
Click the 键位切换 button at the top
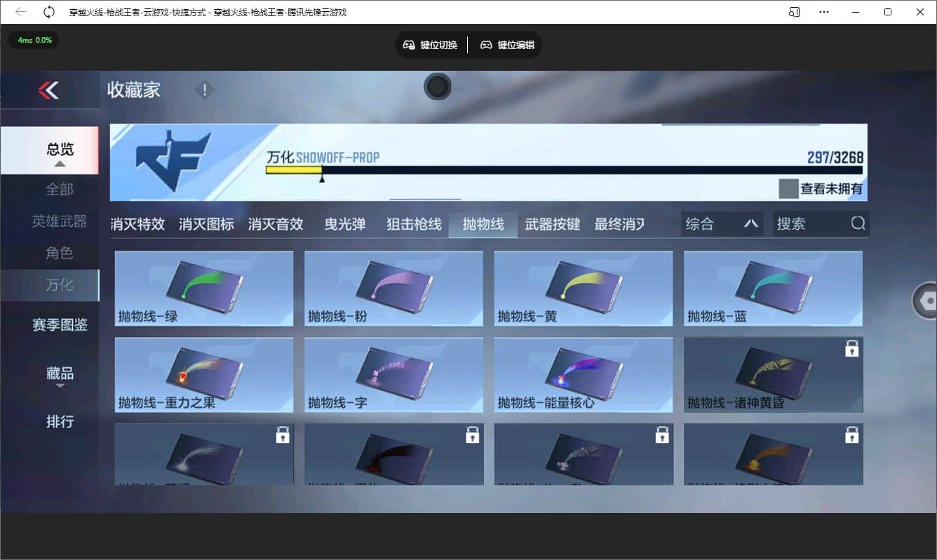pyautogui.click(x=430, y=44)
